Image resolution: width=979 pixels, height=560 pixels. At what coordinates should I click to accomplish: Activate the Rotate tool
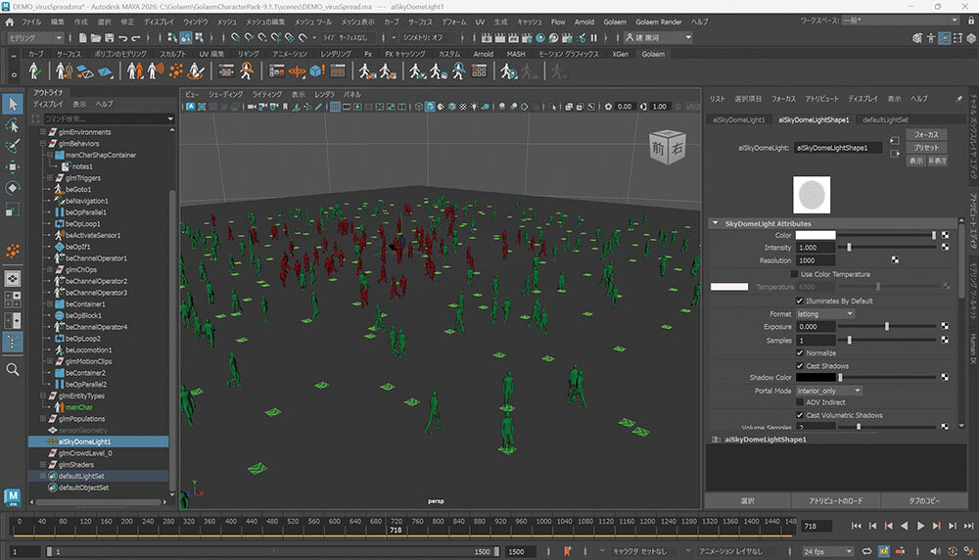13,188
